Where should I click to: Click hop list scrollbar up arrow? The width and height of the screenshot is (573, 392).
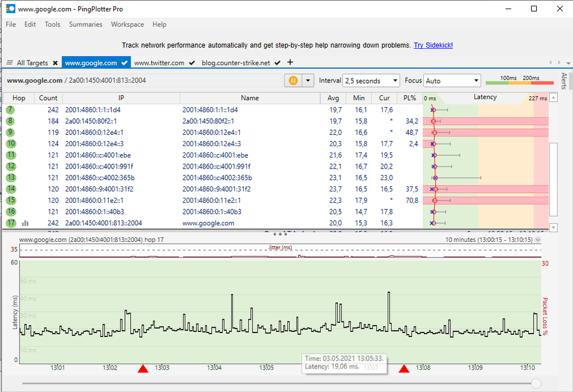point(553,97)
